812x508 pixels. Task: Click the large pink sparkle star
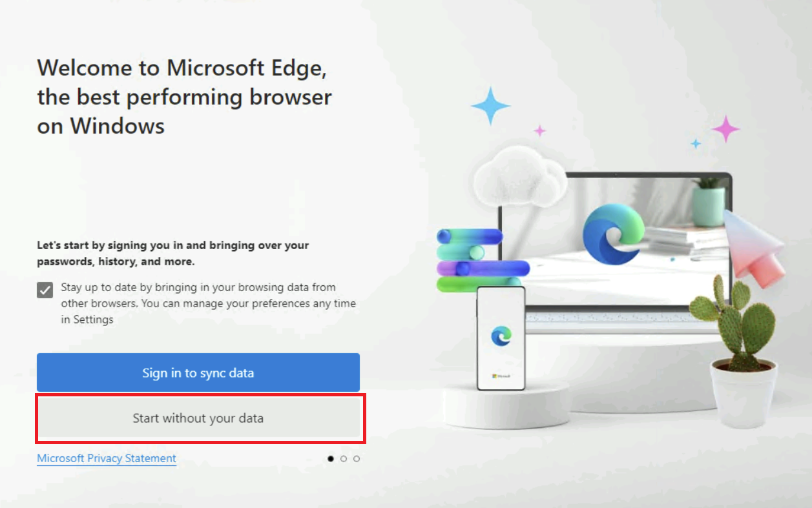[725, 129]
